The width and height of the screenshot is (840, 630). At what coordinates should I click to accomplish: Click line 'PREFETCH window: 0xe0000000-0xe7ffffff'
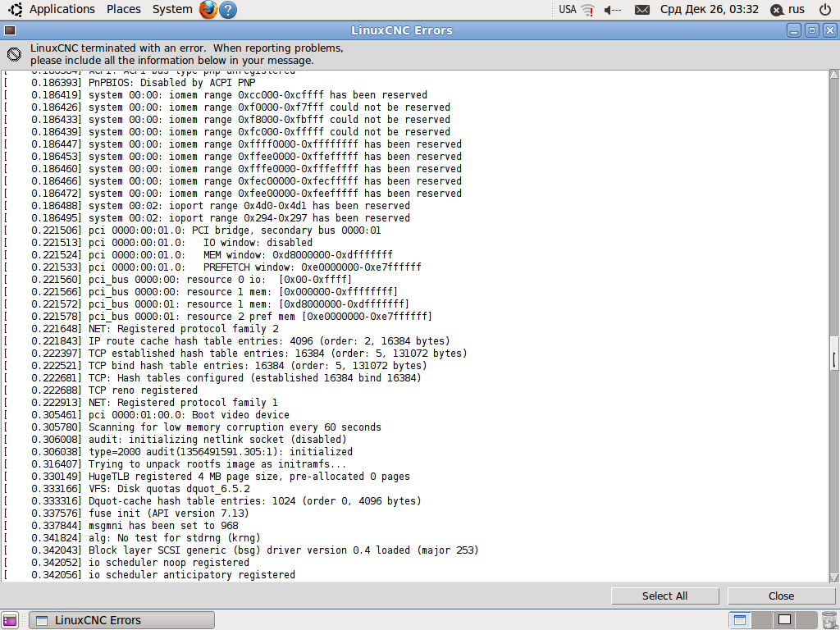pos(313,267)
